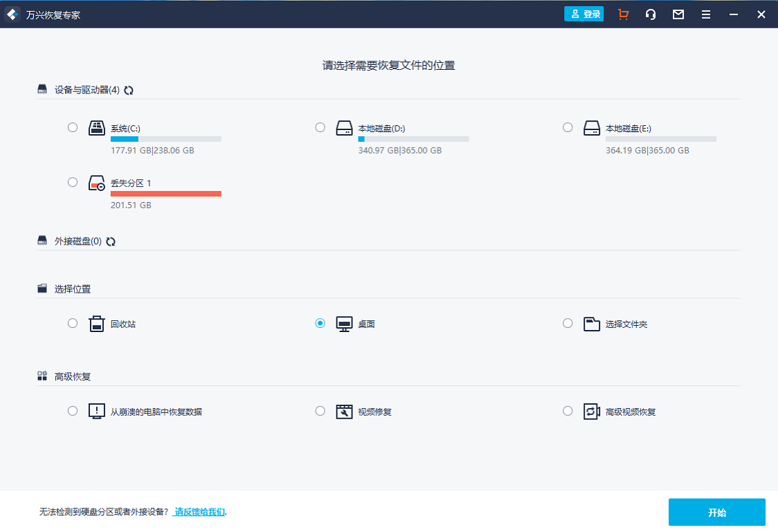The width and height of the screenshot is (778, 532).
Task: Select the System (C:) drive radio button
Action: [73, 127]
